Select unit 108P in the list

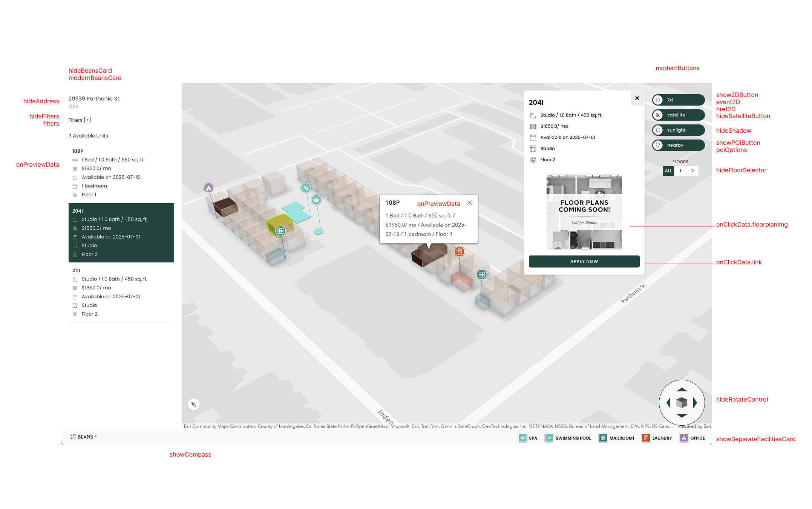pos(121,173)
